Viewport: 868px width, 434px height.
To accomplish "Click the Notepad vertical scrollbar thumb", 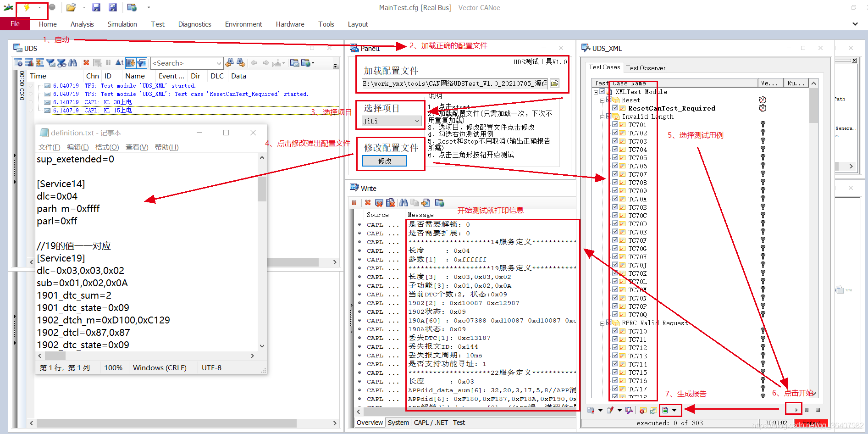I will tap(262, 189).
